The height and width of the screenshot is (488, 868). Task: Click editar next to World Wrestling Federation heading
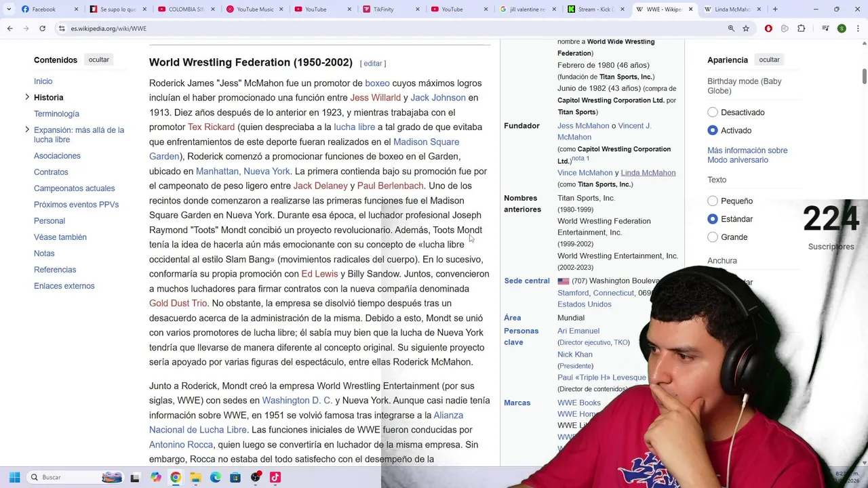[373, 63]
